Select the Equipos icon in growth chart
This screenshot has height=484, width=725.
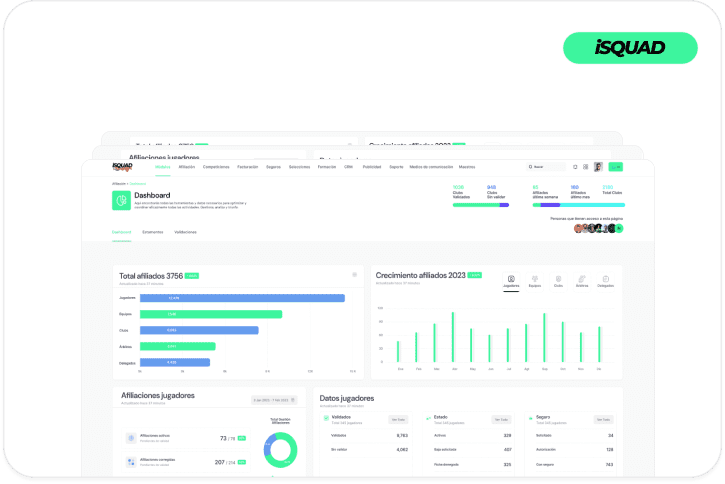534,281
